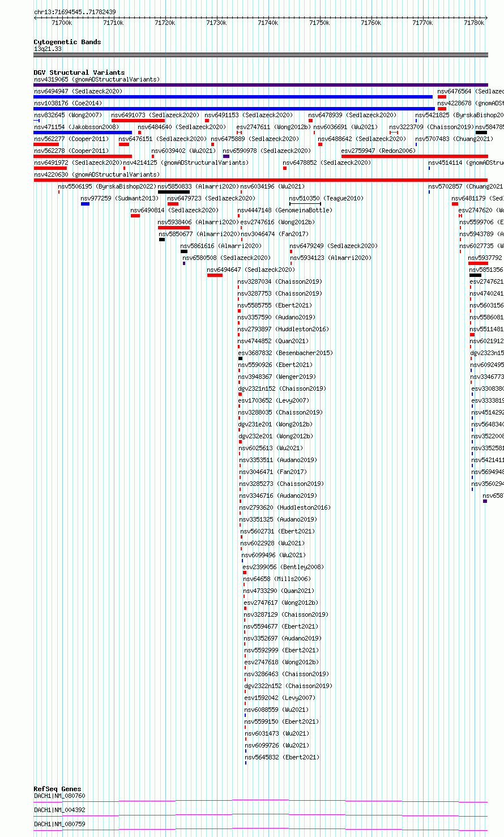Click the nsv562277 (Cooper2011) label
The width and height of the screenshot is (504, 837).
[x=71, y=139]
